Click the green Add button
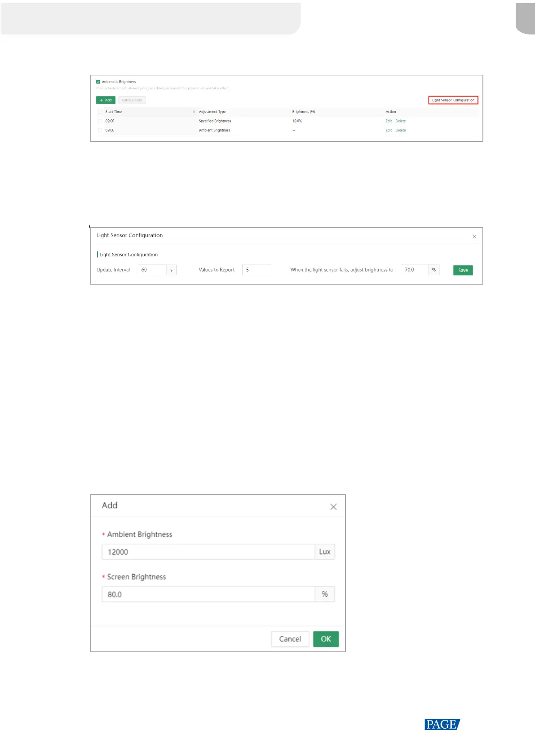535x756 pixels. (x=106, y=100)
